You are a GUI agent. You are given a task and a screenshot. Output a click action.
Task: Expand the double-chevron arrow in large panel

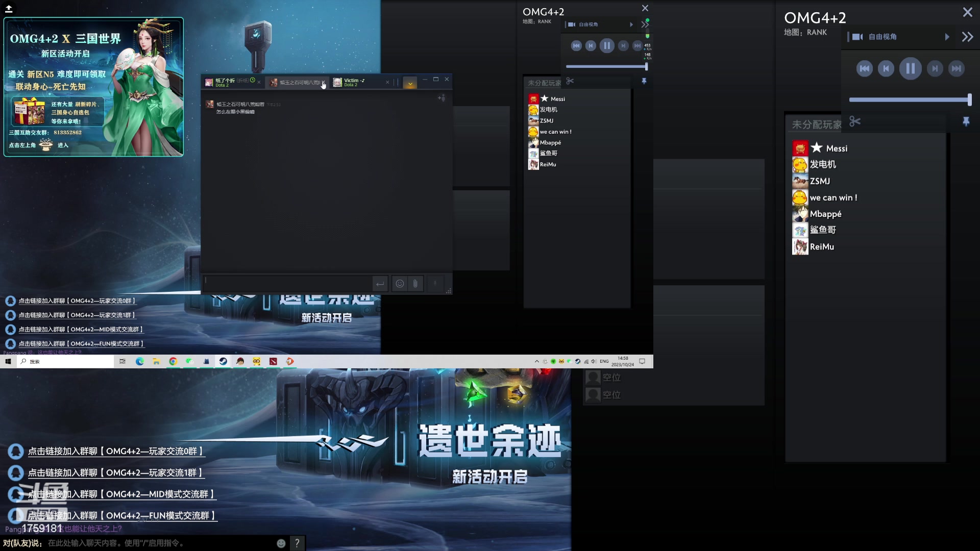click(967, 37)
